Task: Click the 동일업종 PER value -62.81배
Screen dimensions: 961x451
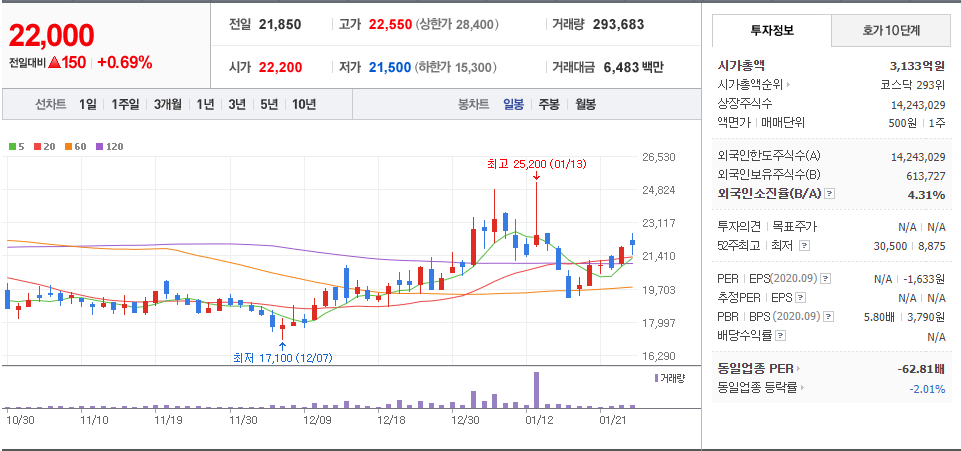Action: [921, 369]
